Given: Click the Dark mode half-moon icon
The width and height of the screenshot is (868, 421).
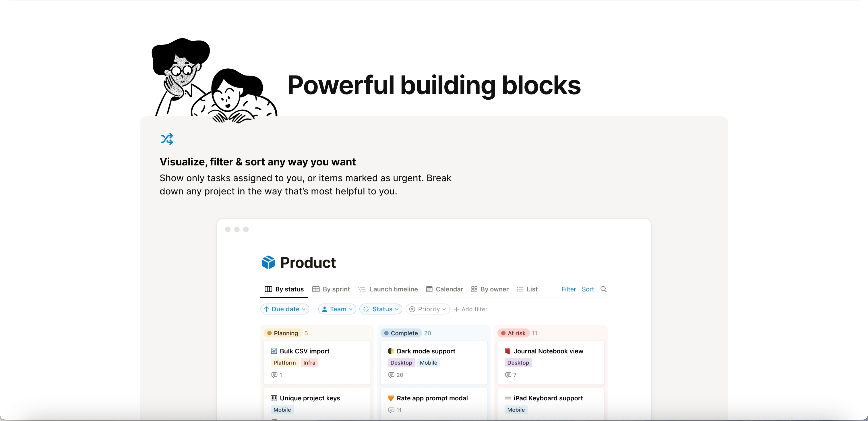Looking at the screenshot, I should (x=391, y=351).
